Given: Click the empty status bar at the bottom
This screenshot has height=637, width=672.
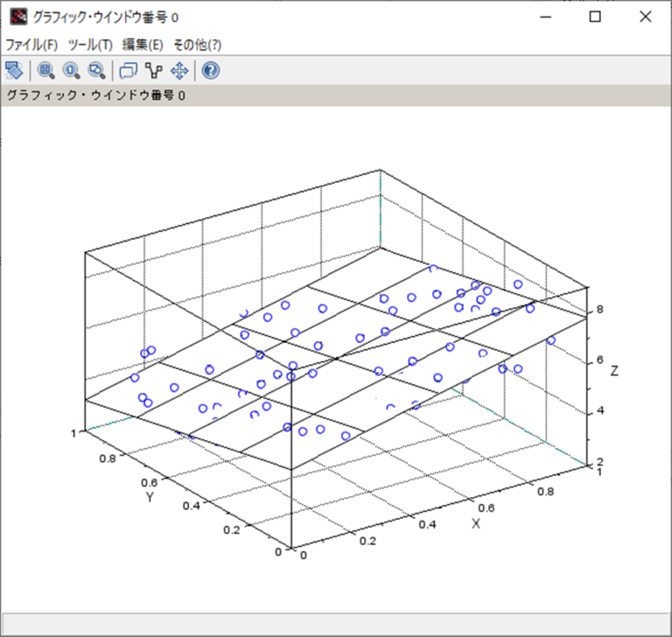Looking at the screenshot, I should (336, 625).
